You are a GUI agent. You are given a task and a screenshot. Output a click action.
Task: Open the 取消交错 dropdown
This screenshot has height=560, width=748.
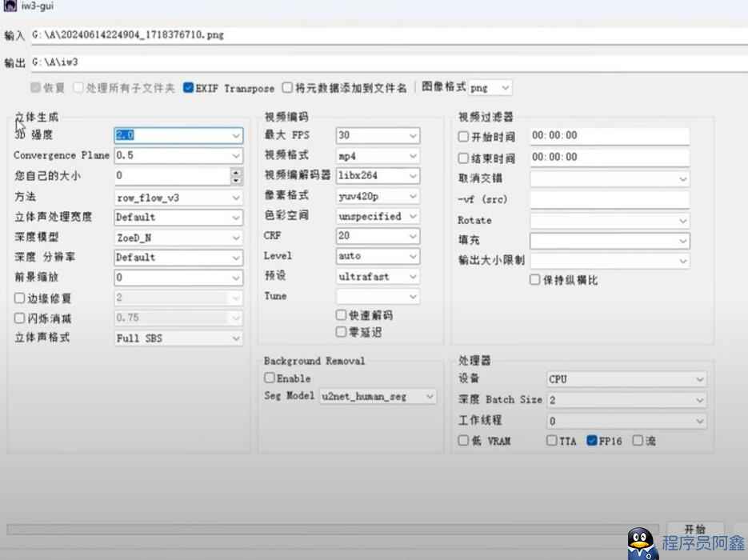pos(610,179)
